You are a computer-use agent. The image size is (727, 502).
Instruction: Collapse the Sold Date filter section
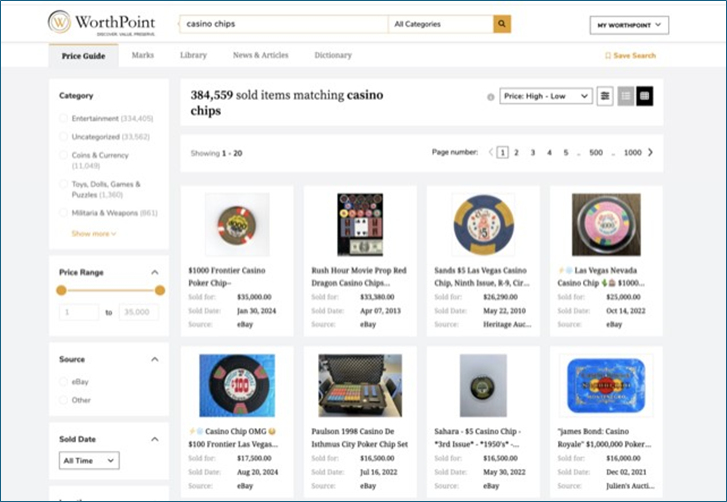(x=155, y=439)
